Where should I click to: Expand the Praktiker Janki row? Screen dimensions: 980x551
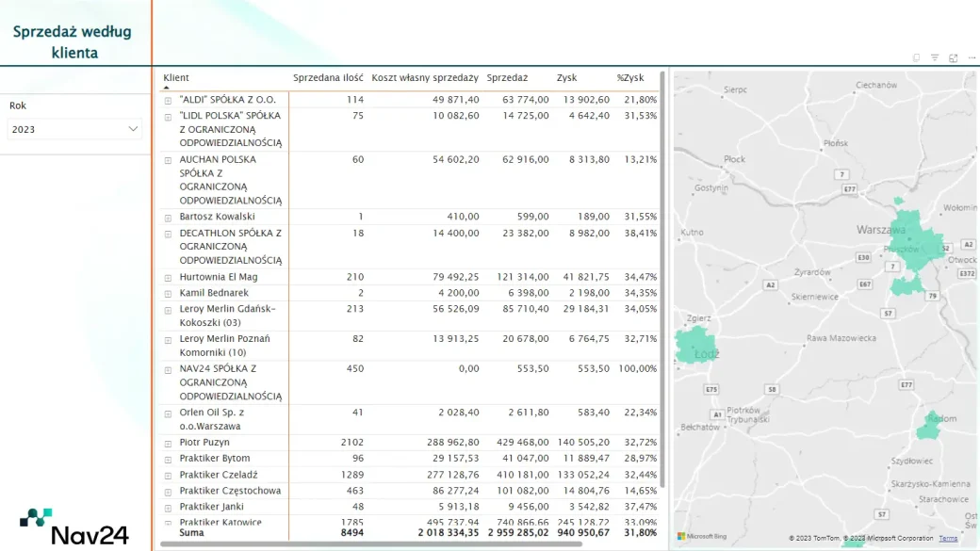(x=168, y=508)
